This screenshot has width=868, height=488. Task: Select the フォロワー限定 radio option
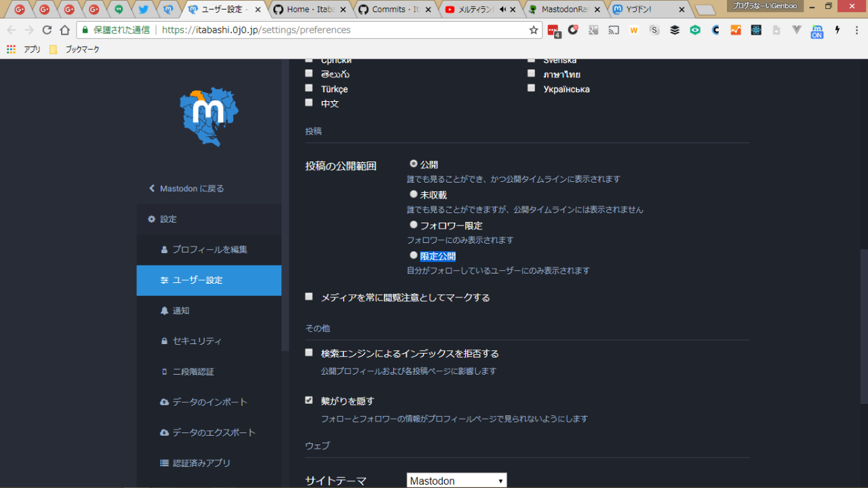click(x=414, y=225)
